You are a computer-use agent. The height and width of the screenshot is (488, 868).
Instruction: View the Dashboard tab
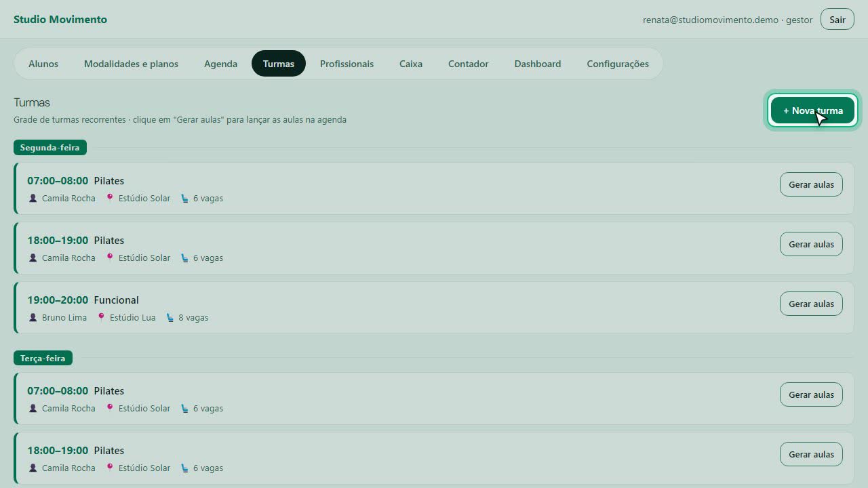[538, 64]
